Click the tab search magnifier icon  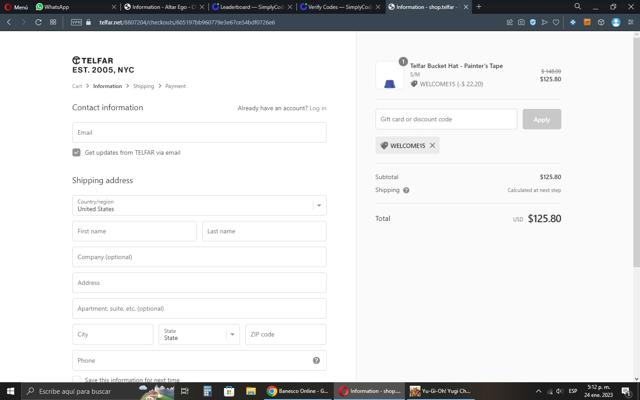click(578, 7)
